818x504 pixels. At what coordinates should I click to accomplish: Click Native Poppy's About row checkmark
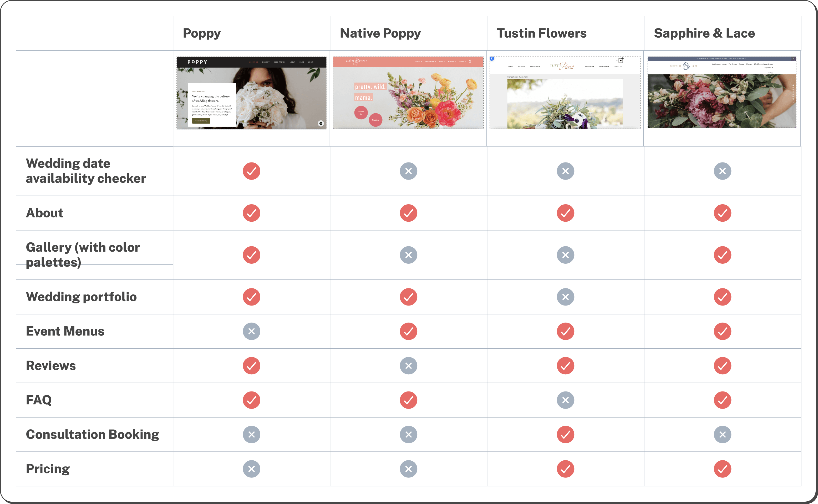pos(408,213)
